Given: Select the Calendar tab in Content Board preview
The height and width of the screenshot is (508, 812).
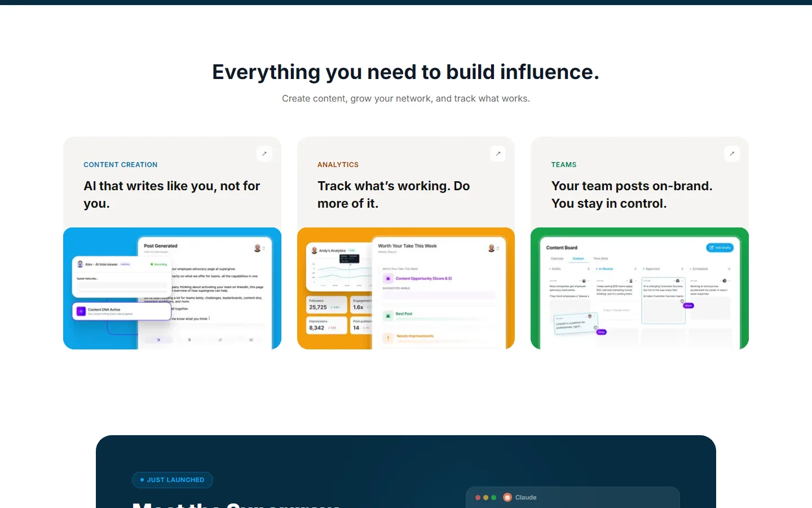Looking at the screenshot, I should (557, 259).
